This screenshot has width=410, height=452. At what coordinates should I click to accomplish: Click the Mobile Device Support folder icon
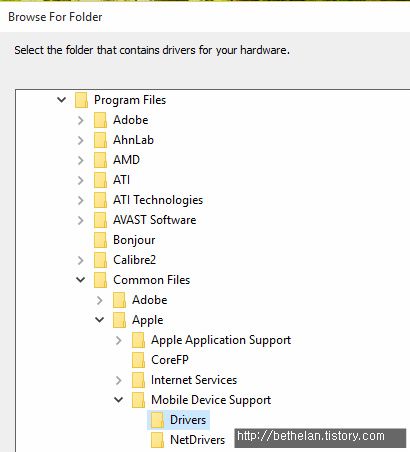pyautogui.click(x=138, y=400)
